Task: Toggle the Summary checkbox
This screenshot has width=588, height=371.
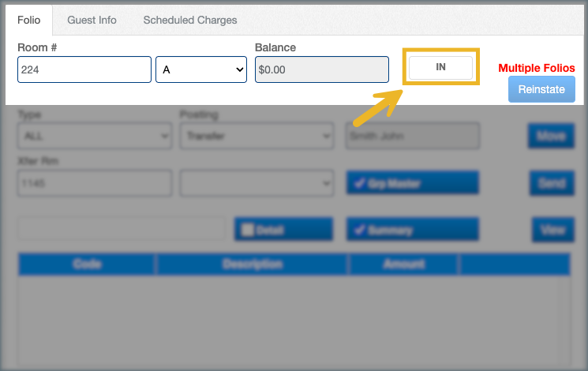Action: click(x=358, y=230)
